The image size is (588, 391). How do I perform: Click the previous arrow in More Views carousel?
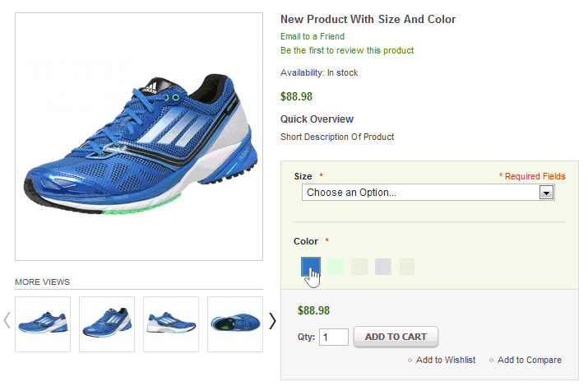[7, 320]
